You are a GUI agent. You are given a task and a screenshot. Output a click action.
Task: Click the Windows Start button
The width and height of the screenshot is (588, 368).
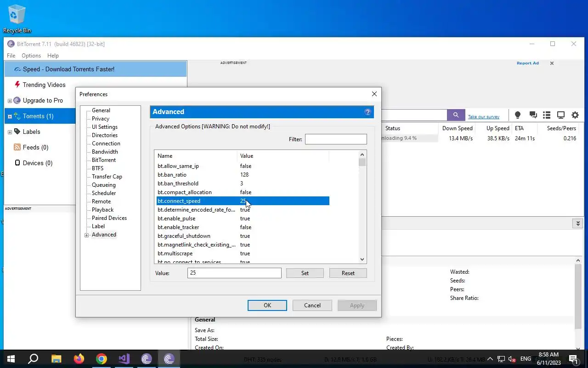pos(11,359)
